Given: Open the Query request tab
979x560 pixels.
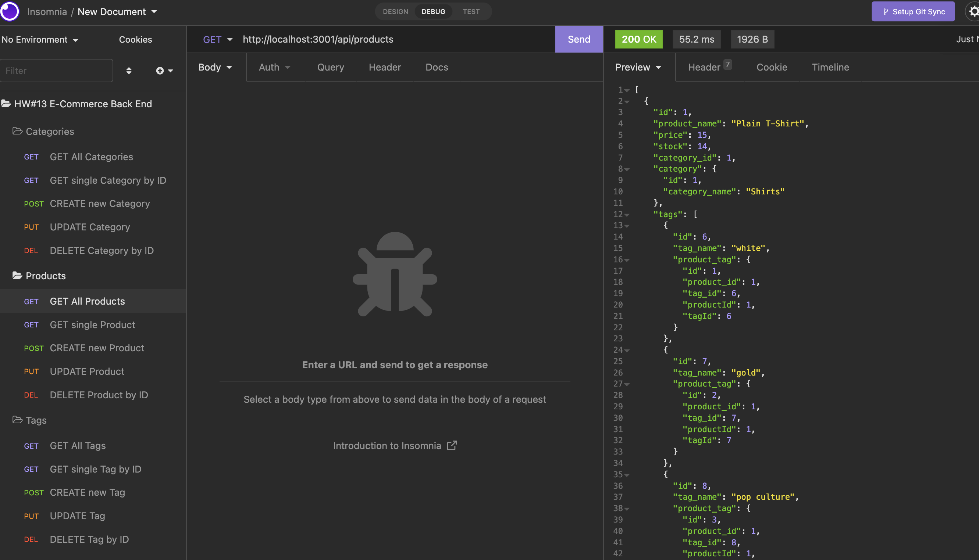Looking at the screenshot, I should point(330,67).
